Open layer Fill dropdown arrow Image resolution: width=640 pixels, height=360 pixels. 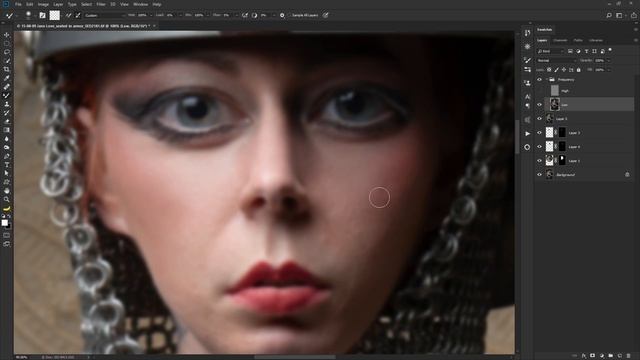(608, 70)
